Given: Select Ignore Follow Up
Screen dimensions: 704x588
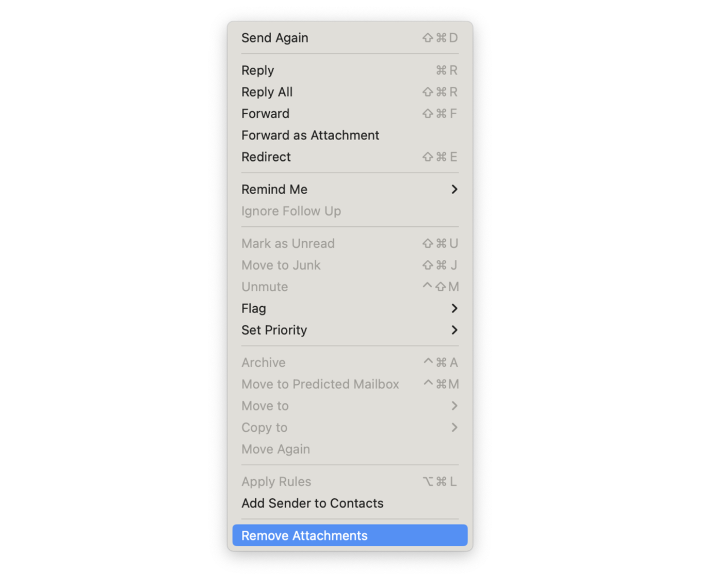Looking at the screenshot, I should click(x=291, y=211).
